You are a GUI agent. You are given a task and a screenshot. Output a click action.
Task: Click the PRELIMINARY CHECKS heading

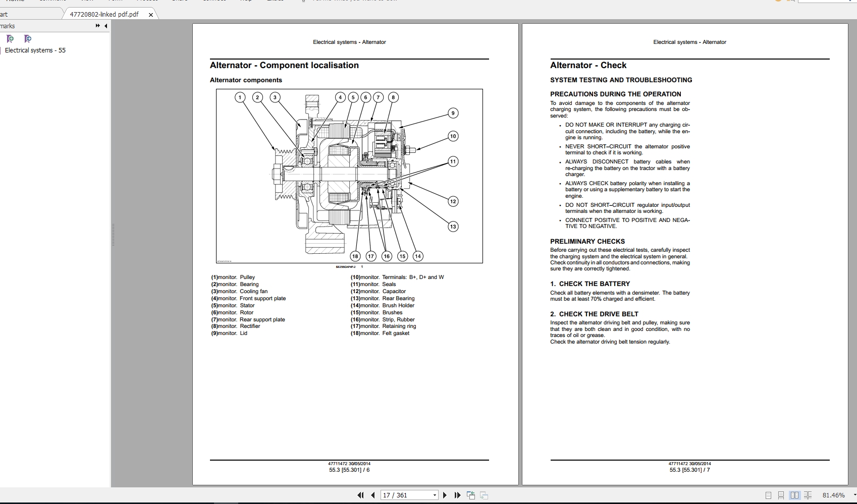(587, 242)
